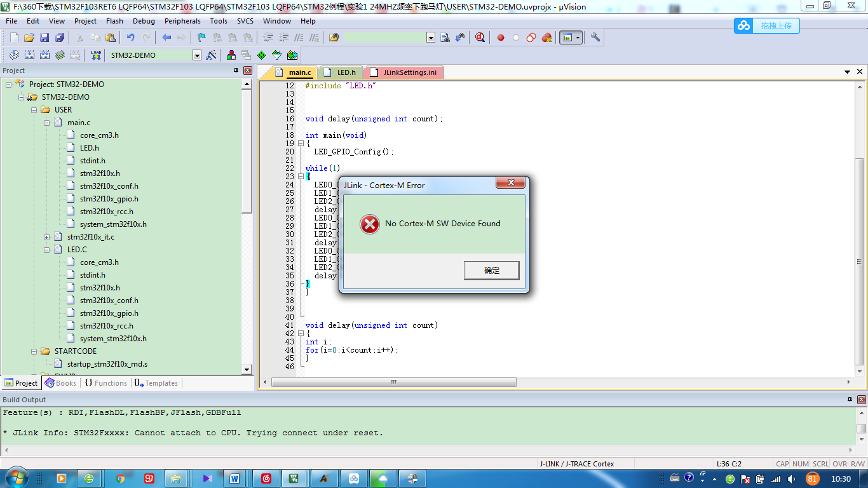This screenshot has width=868, height=488.
Task: Click the green diamond Manage Run-Time Environment icon
Action: (261, 55)
